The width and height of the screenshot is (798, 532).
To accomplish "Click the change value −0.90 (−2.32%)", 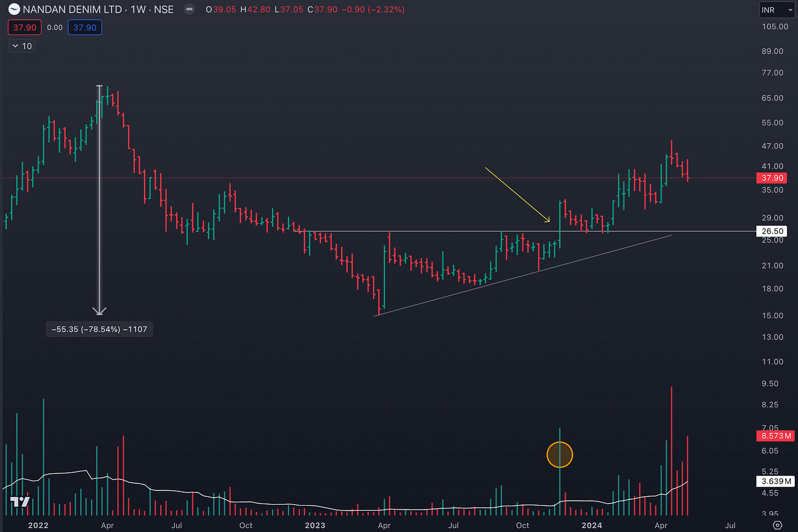I will click(373, 9).
